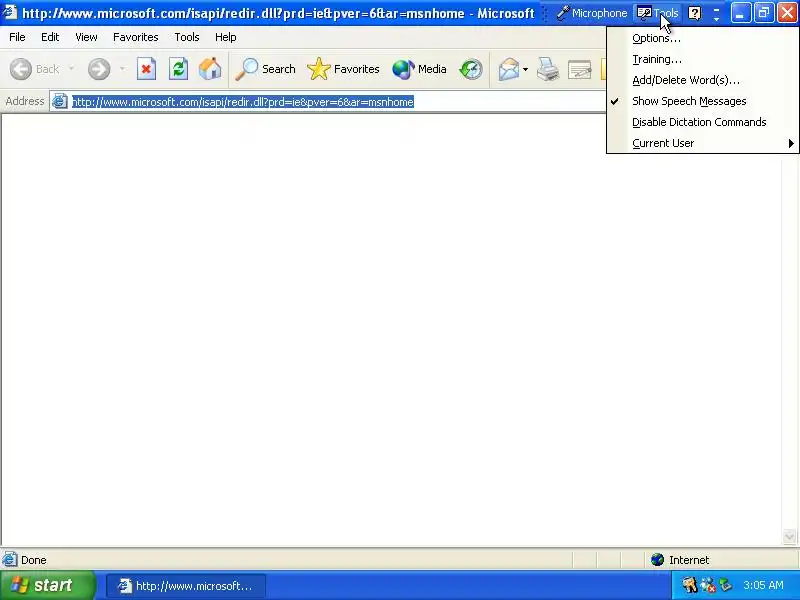
Task: Minimize the Language bar using small dash
Action: (716, 9)
